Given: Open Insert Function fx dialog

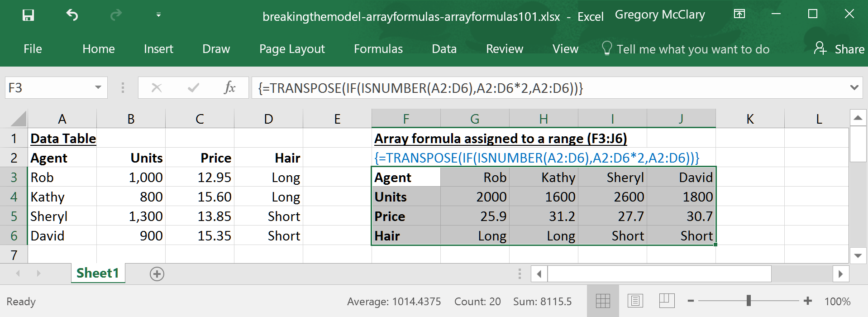Looking at the screenshot, I should click(230, 87).
